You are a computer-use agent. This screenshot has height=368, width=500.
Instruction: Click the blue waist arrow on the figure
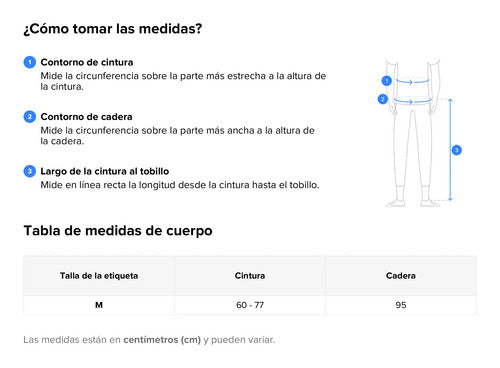[412, 81]
